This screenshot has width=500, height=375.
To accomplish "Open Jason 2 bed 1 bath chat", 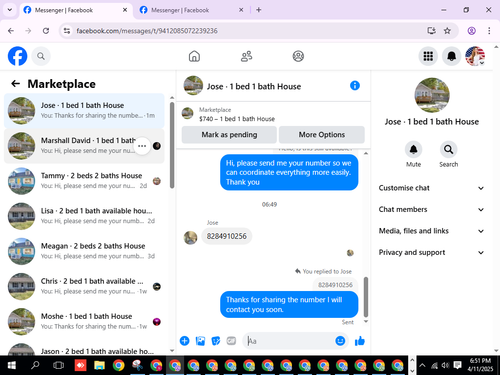I will tap(84, 349).
